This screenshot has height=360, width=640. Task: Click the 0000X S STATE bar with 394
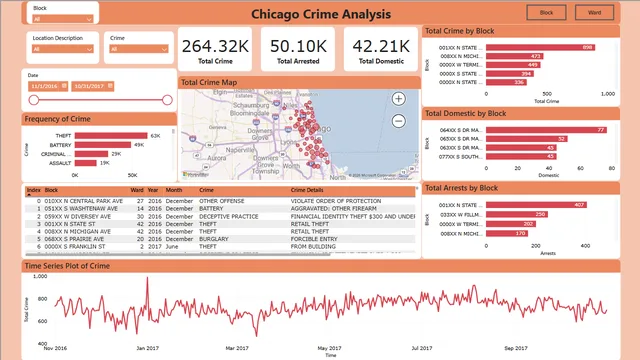click(x=509, y=74)
